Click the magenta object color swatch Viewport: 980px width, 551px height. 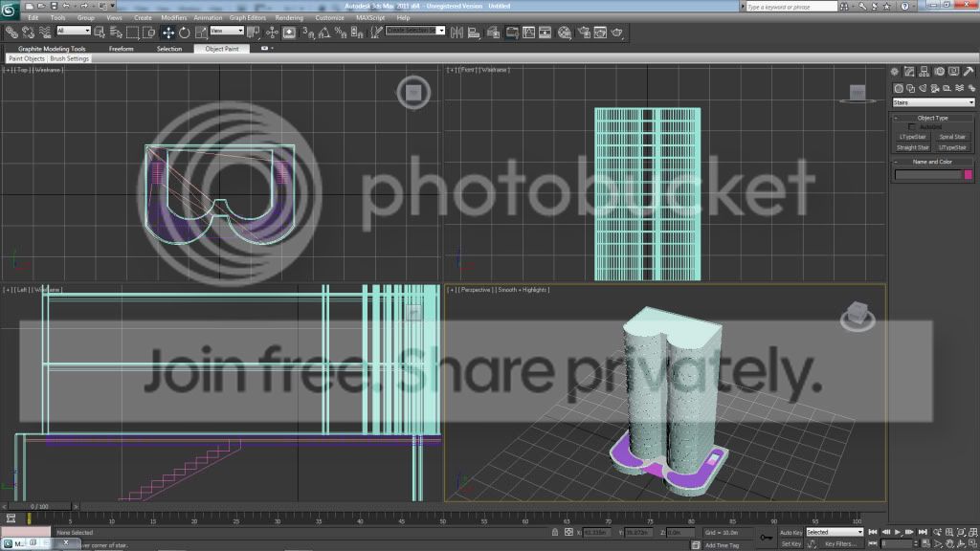pos(969,175)
